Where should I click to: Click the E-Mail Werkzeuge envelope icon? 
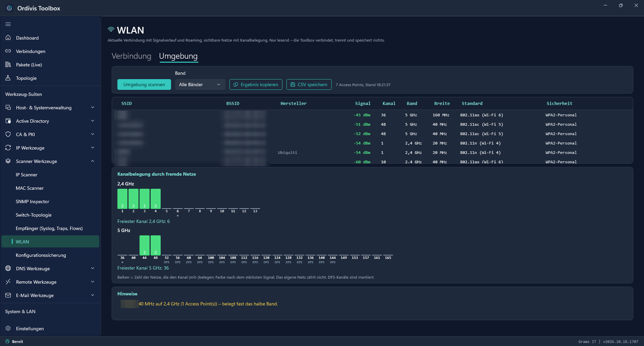(8, 295)
